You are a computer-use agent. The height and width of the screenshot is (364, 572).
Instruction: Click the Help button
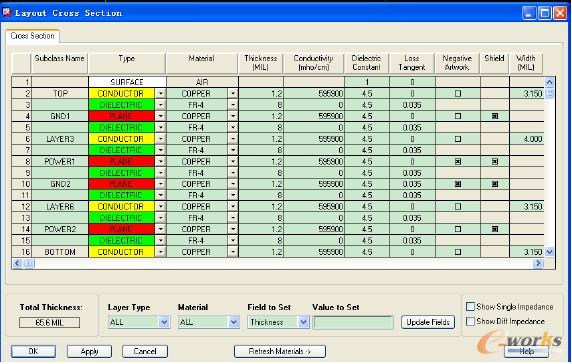pyautogui.click(x=526, y=351)
